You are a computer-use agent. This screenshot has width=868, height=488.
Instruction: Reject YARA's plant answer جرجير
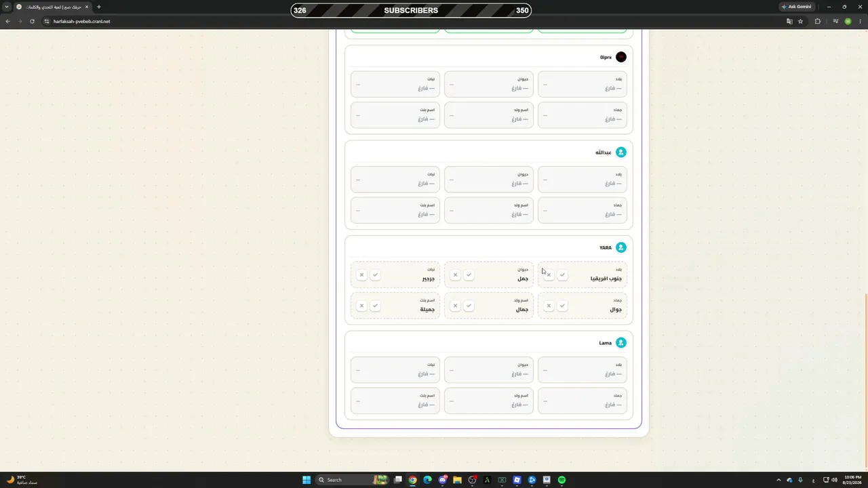point(361,274)
